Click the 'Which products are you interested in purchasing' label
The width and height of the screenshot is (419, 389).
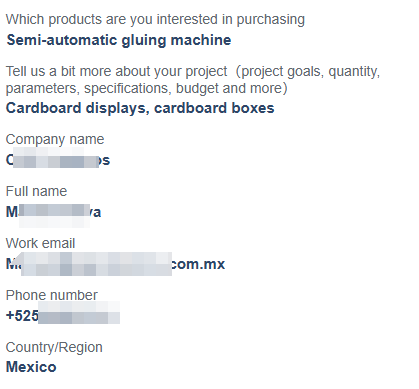click(x=155, y=20)
